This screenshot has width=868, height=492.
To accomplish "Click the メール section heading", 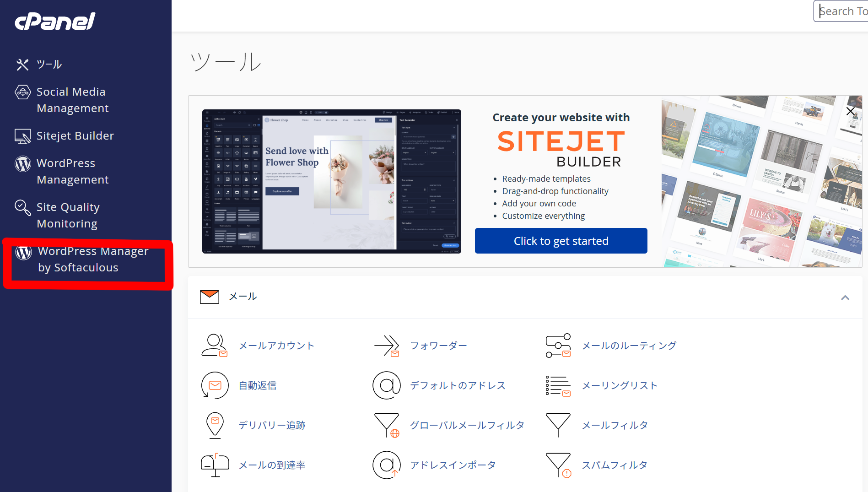I will (x=243, y=297).
